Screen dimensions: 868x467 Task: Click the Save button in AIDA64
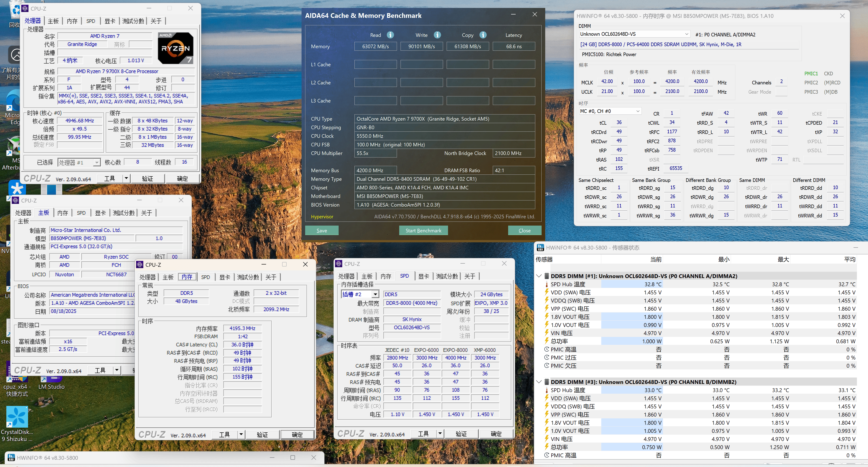click(321, 230)
